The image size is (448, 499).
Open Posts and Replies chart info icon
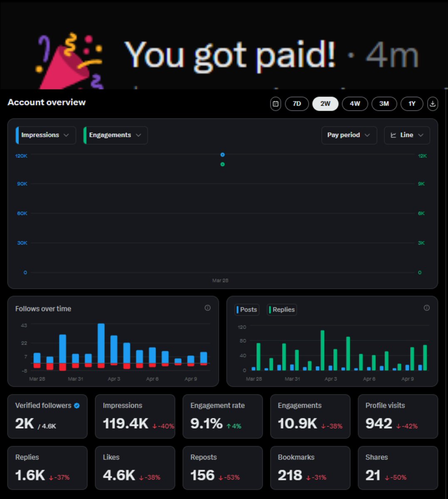(x=426, y=308)
